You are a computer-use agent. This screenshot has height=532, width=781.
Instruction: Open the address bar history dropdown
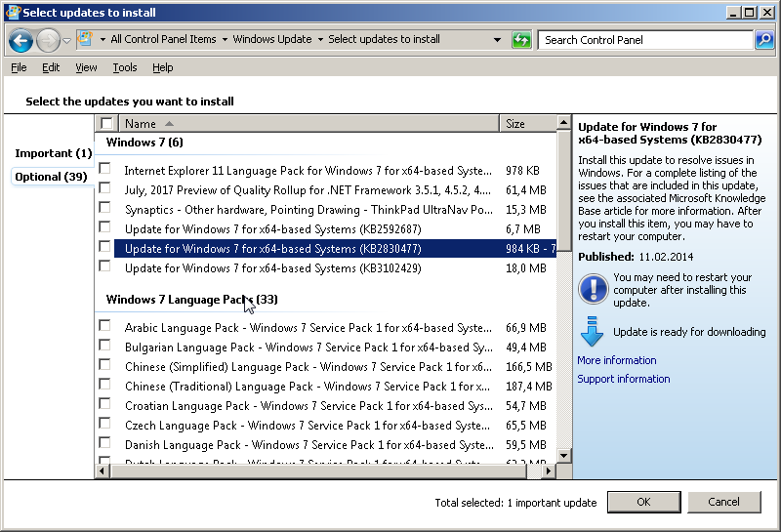[497, 39]
